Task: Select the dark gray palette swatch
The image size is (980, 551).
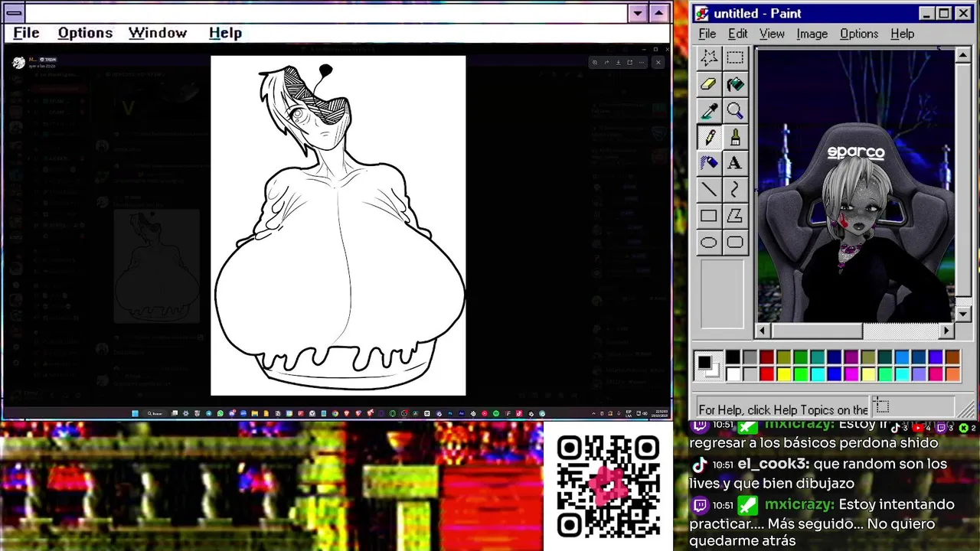Action: tap(750, 357)
